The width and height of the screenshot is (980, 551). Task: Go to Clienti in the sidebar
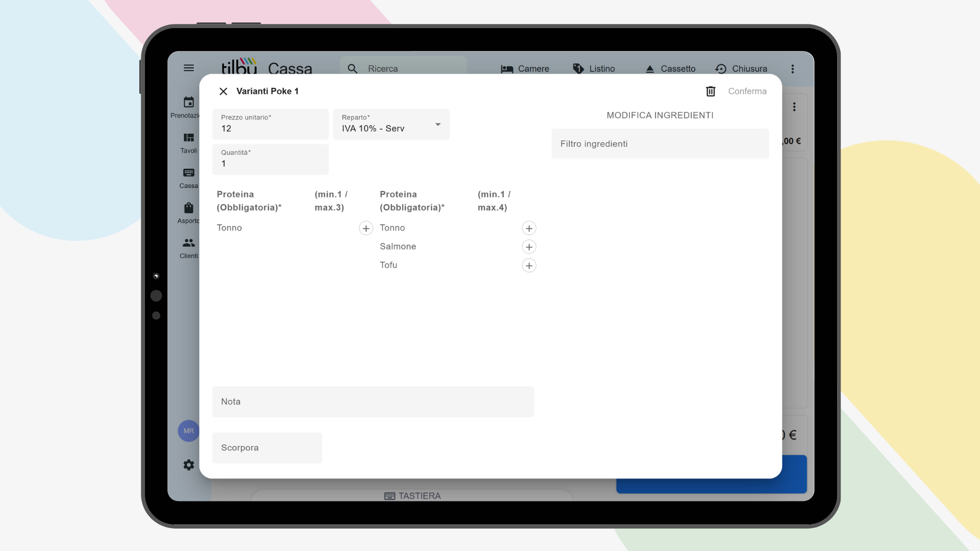point(188,248)
